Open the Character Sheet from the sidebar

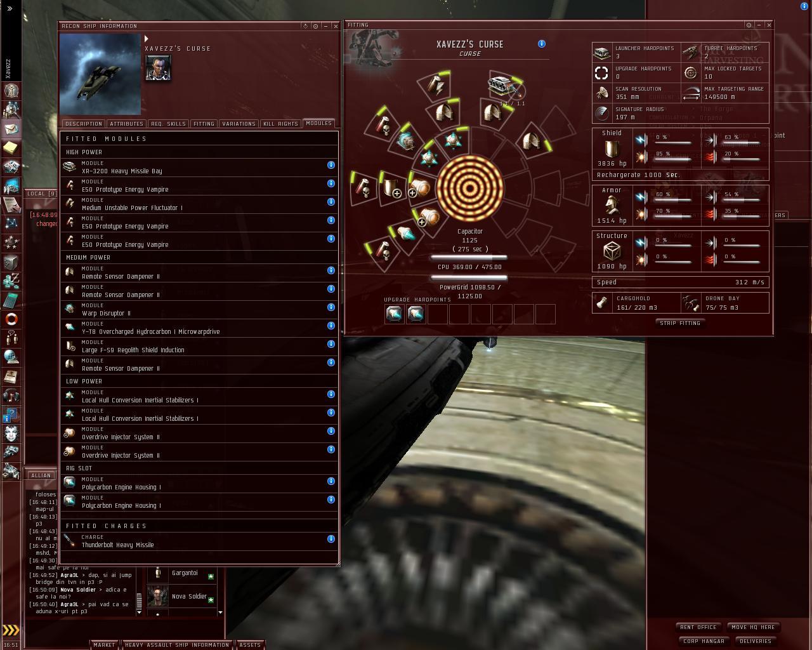[x=11, y=91]
